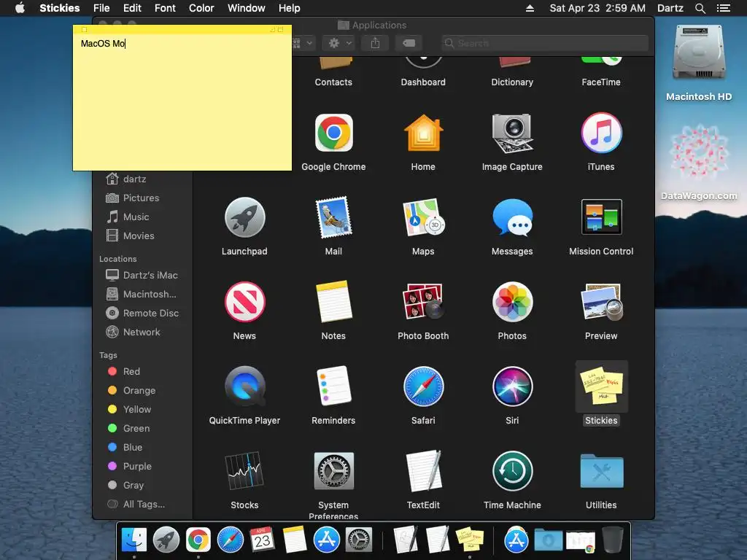Open the Mail app icon
The image size is (747, 560).
click(333, 217)
